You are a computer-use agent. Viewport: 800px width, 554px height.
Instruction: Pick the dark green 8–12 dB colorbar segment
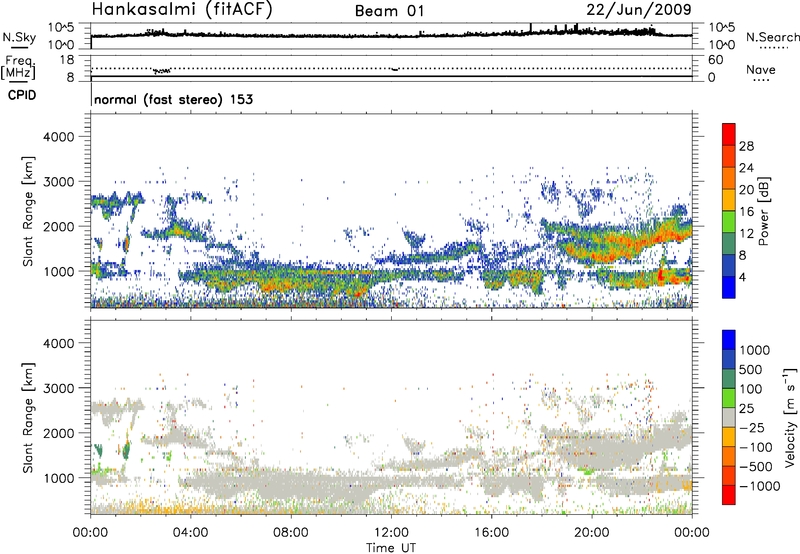click(x=729, y=244)
